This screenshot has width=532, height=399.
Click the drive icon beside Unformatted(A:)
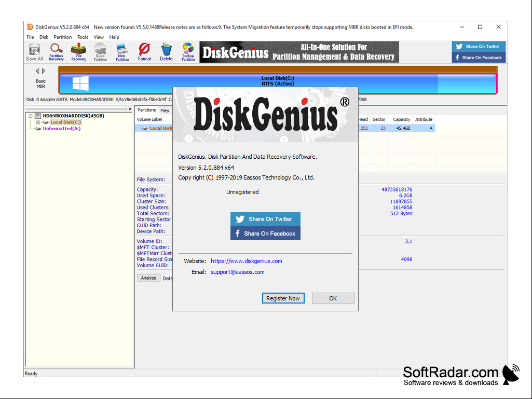click(x=38, y=129)
